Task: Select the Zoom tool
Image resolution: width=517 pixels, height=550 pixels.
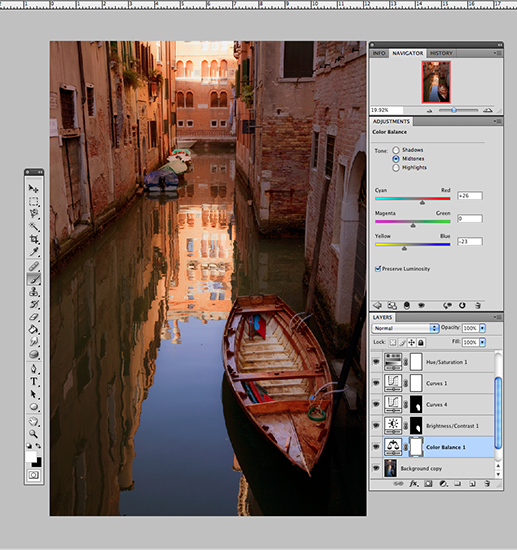Action: click(34, 434)
